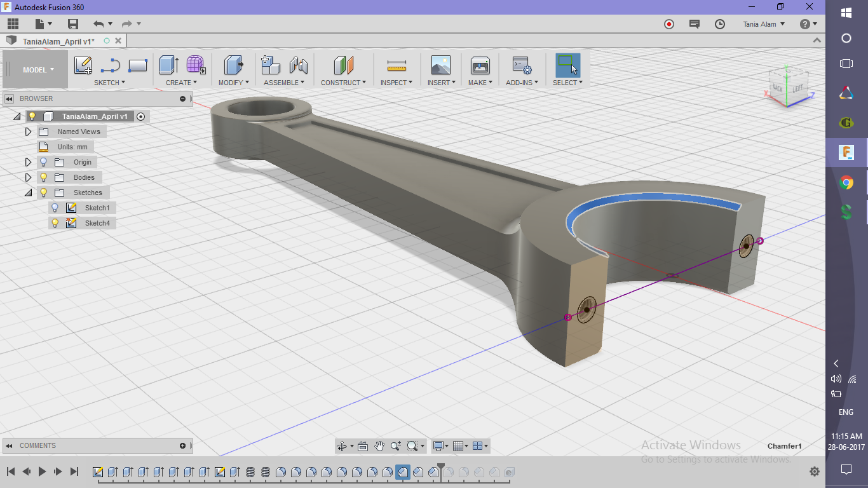Screen dimensions: 868x488
Task: Open the Measure ruler icon
Action: click(397, 65)
